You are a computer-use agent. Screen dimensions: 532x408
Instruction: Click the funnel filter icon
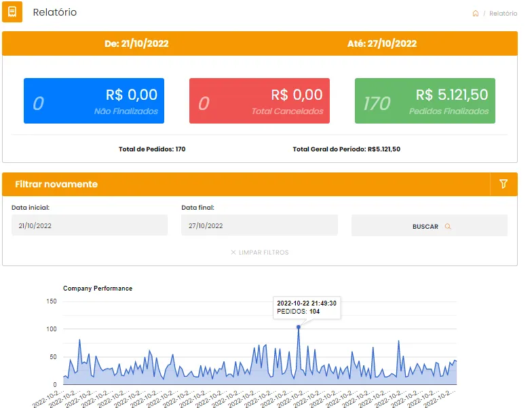tap(503, 184)
